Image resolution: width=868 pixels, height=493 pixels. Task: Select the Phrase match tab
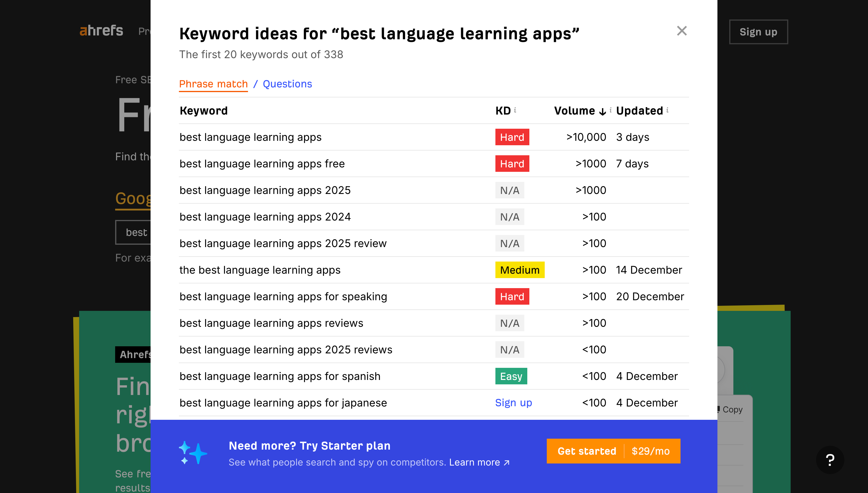coord(213,84)
